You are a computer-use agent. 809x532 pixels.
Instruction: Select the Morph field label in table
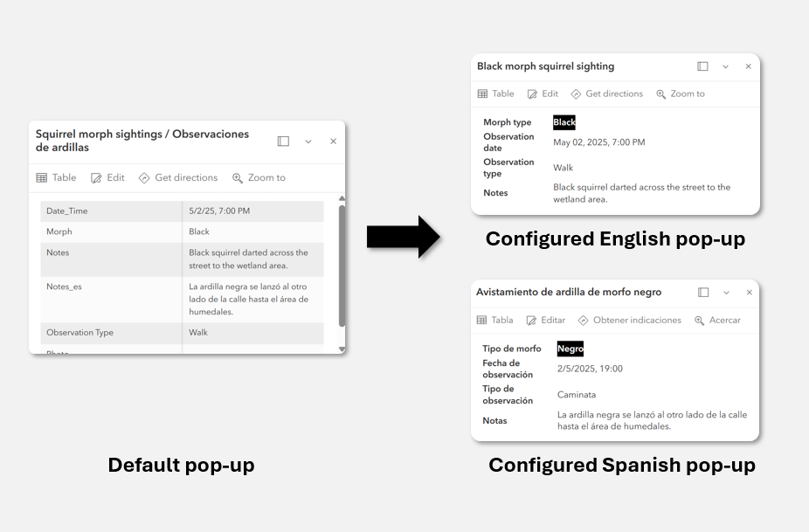[x=59, y=231]
